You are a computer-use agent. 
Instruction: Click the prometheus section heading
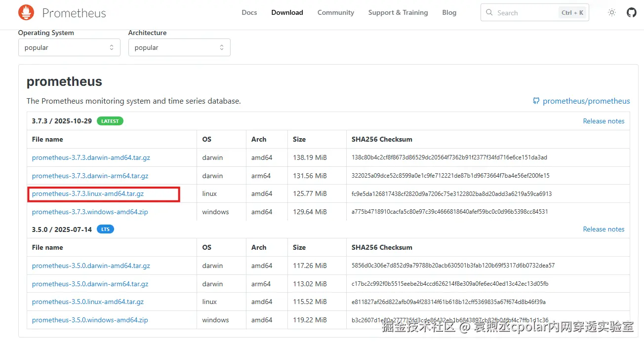pyautogui.click(x=64, y=81)
